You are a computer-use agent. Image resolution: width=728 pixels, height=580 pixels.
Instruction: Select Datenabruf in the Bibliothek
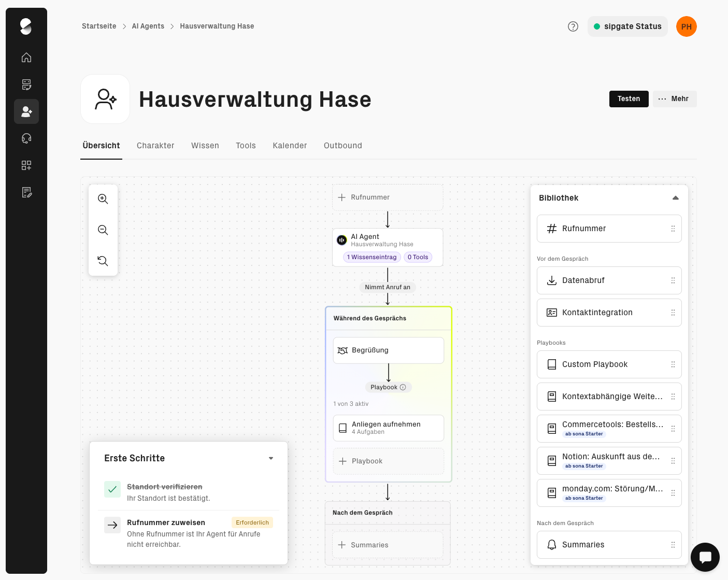(x=609, y=280)
